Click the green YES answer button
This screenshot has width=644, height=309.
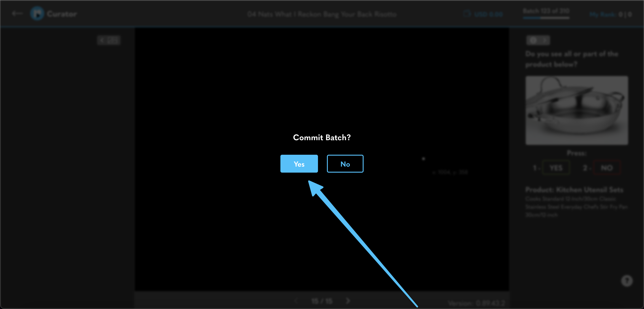coord(556,168)
